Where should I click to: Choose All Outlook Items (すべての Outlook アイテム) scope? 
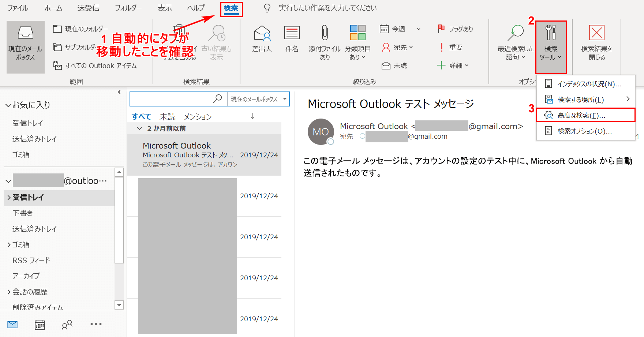(x=95, y=65)
